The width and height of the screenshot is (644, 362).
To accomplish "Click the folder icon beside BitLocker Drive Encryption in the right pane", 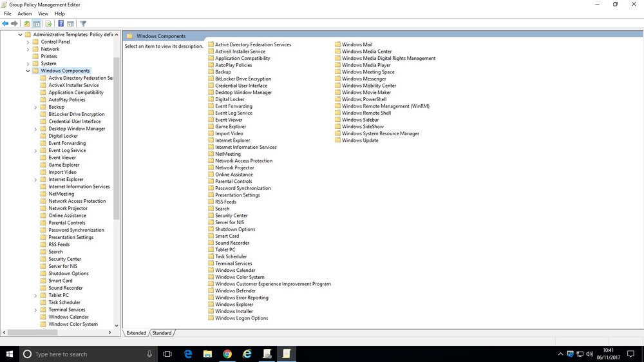I will pyautogui.click(x=211, y=79).
